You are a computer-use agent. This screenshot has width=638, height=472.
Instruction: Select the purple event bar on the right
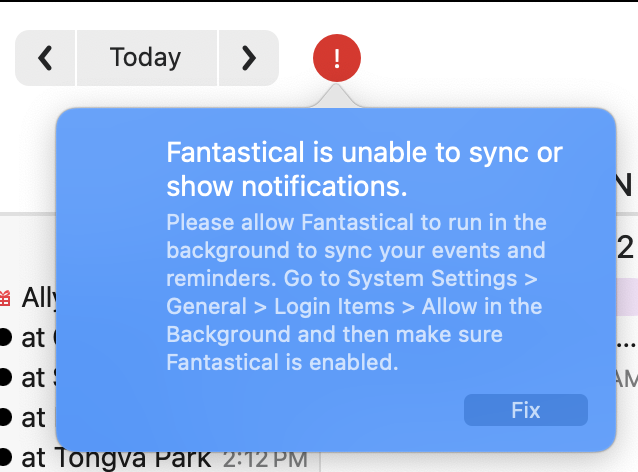pos(627,298)
